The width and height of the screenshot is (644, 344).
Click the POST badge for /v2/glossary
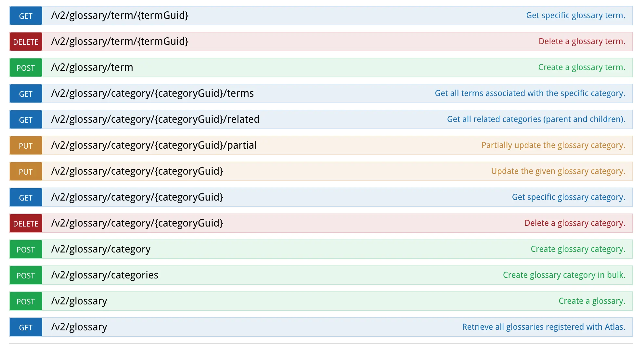(26, 301)
